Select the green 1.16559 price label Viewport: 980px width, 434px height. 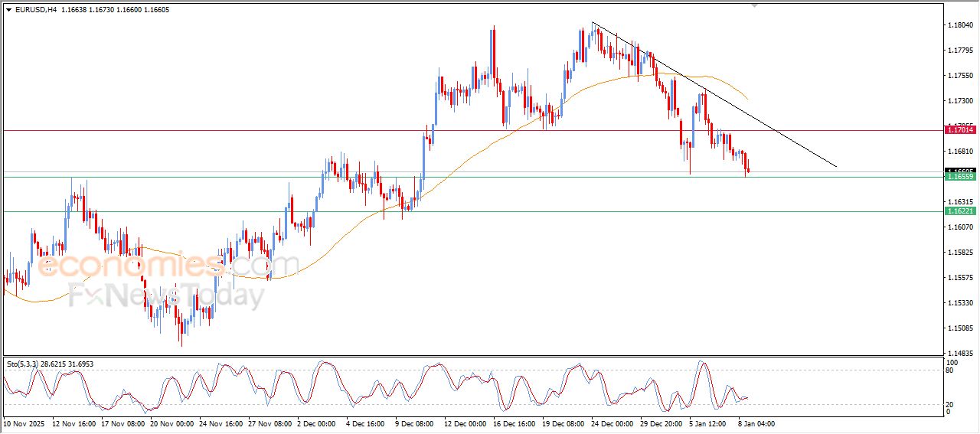pyautogui.click(x=959, y=177)
